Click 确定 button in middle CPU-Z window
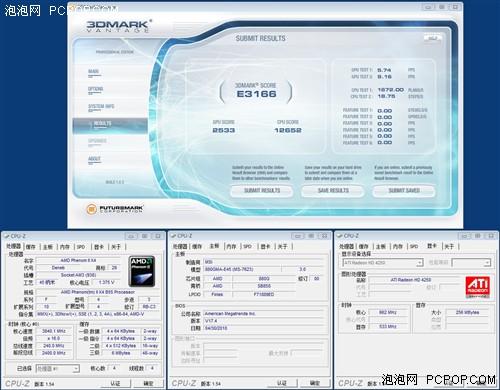This screenshot has width=500, height=390. (x=315, y=383)
